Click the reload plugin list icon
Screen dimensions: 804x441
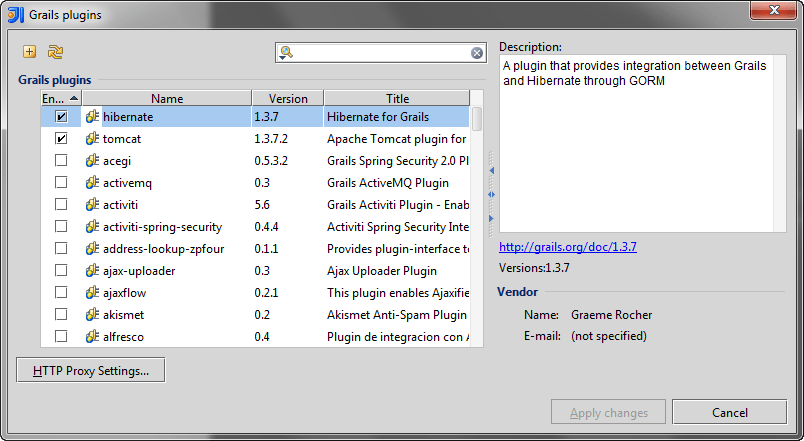pyautogui.click(x=55, y=52)
